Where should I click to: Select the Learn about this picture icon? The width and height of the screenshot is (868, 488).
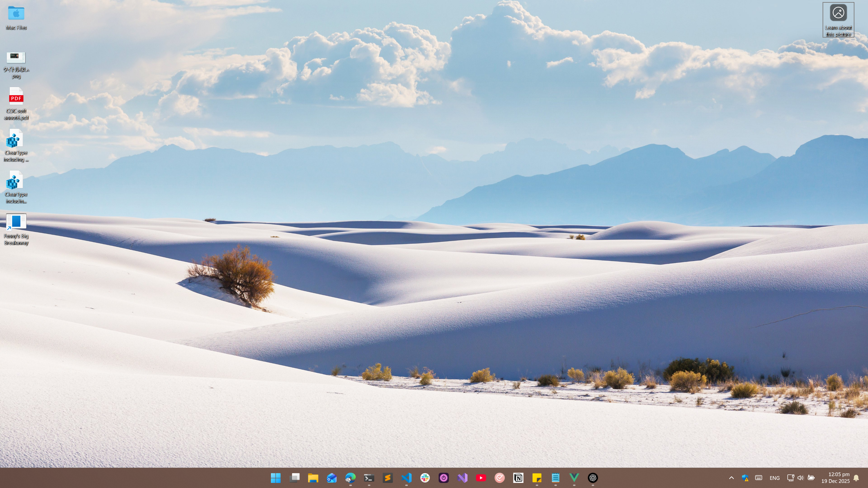[x=838, y=14]
